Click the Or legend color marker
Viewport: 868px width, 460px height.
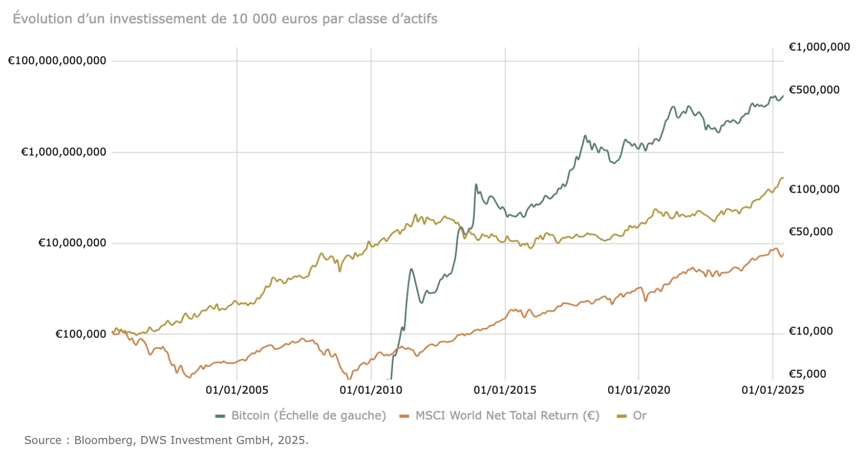622,416
